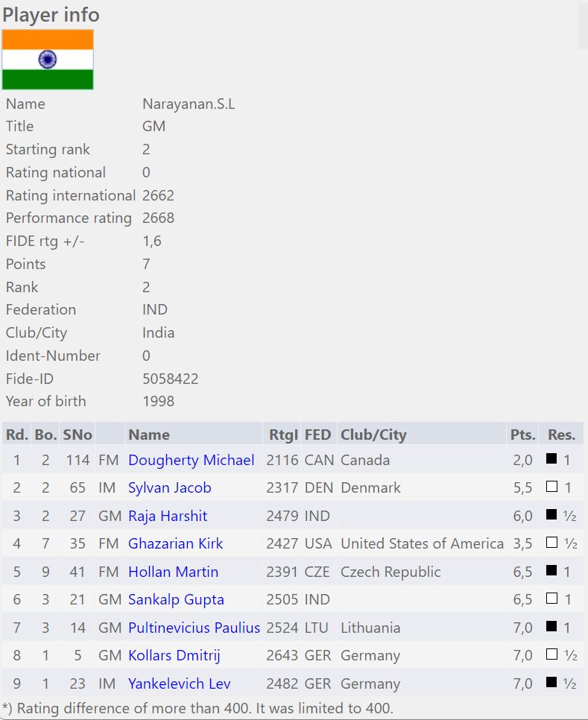The height and width of the screenshot is (720, 588).
Task: Click the Name column header
Action: (149, 435)
